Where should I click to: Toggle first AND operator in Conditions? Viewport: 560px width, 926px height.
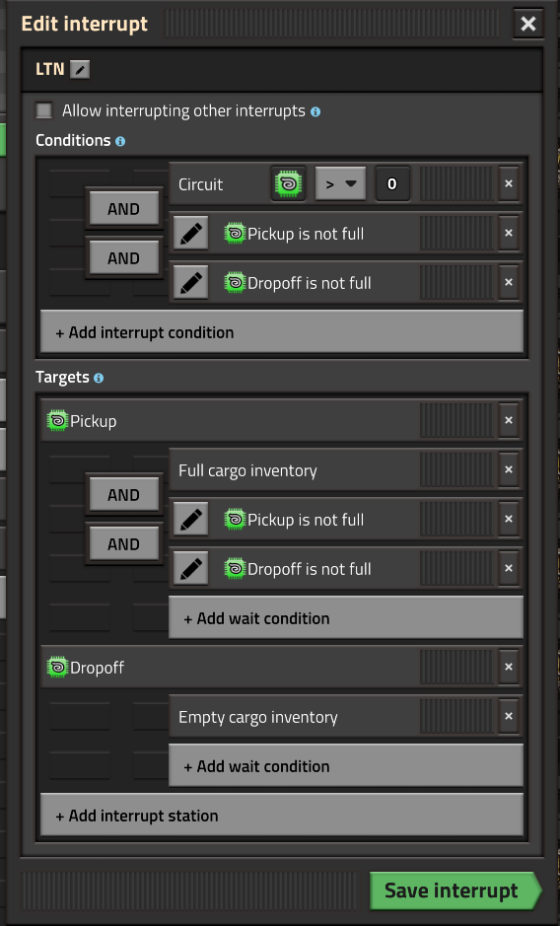123,209
